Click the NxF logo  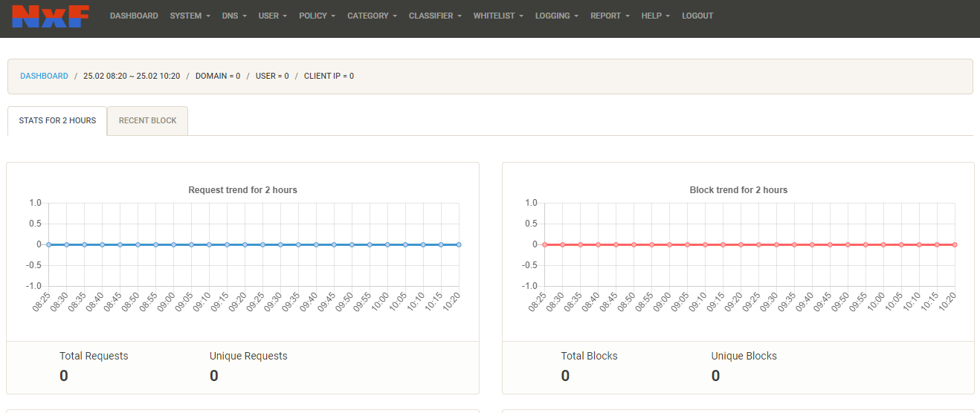(x=51, y=16)
